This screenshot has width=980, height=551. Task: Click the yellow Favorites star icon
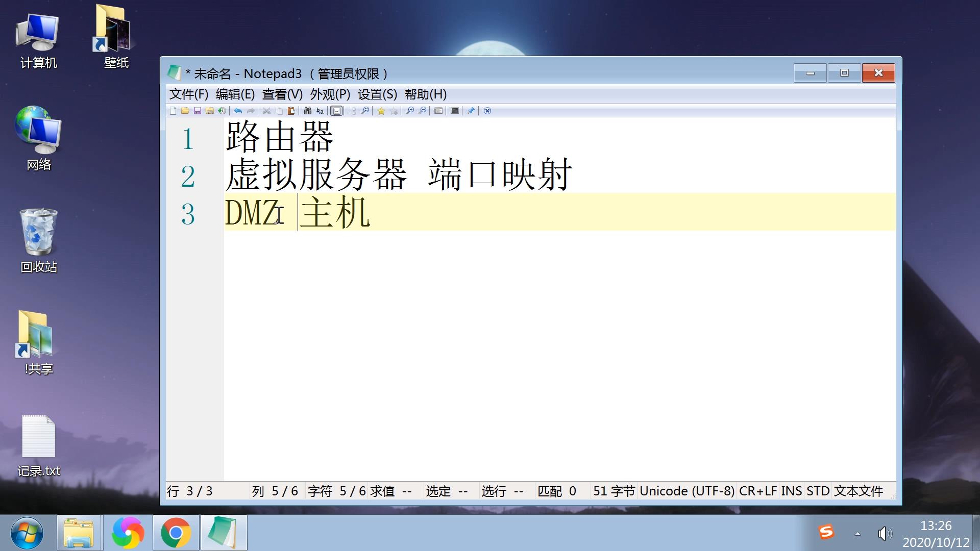click(381, 111)
